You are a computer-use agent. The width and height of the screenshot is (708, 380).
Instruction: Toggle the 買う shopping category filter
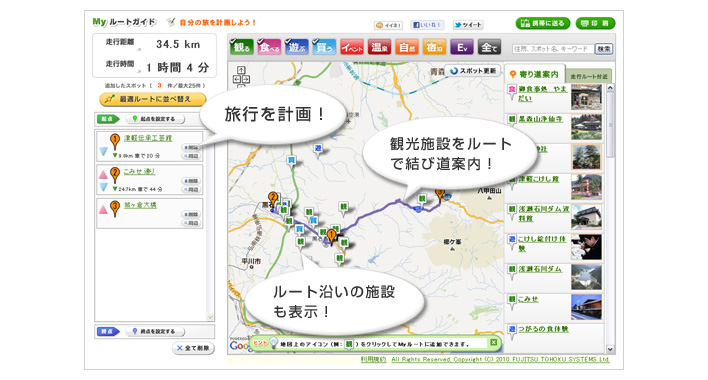point(324,47)
